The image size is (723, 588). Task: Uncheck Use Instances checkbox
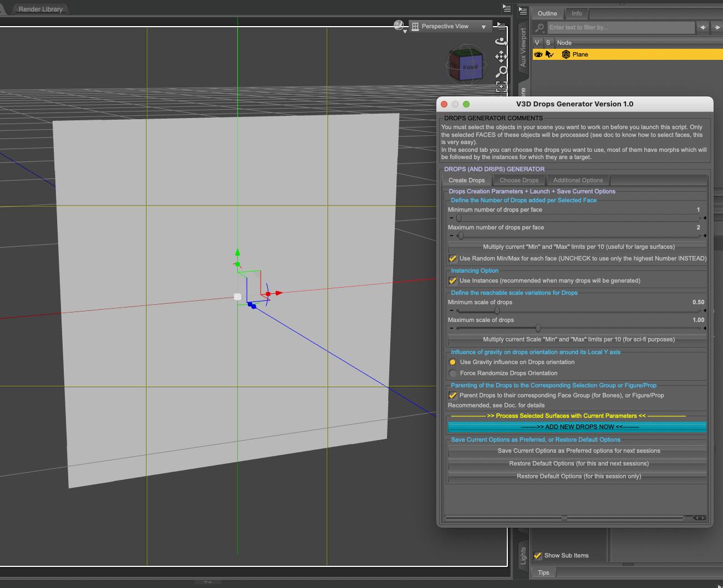(453, 281)
